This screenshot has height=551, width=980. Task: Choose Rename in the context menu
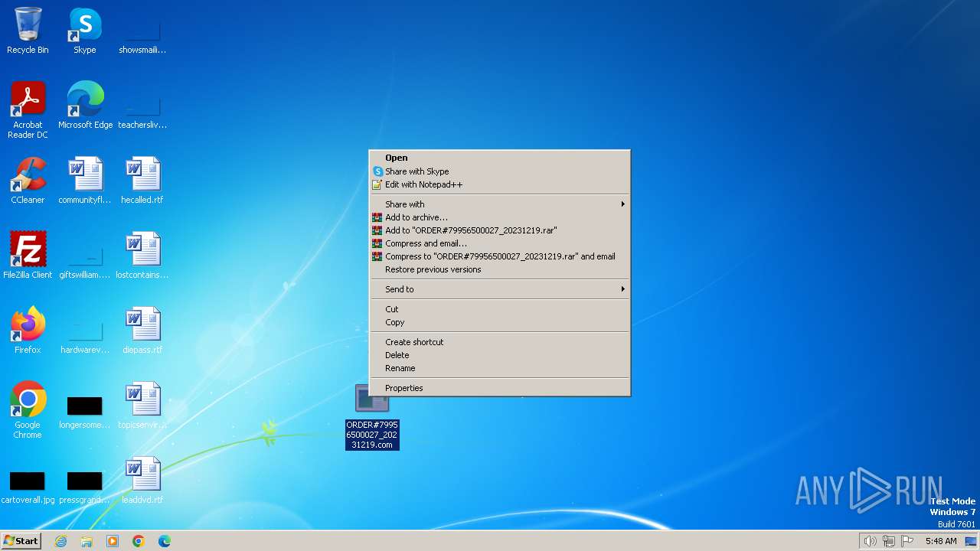[500, 368]
